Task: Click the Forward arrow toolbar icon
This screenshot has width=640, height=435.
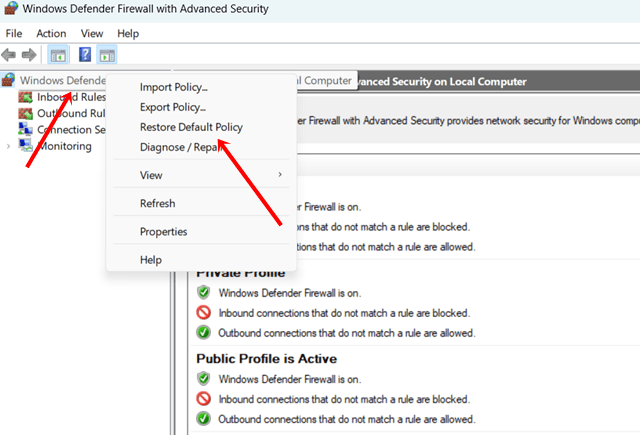Action: [x=28, y=54]
